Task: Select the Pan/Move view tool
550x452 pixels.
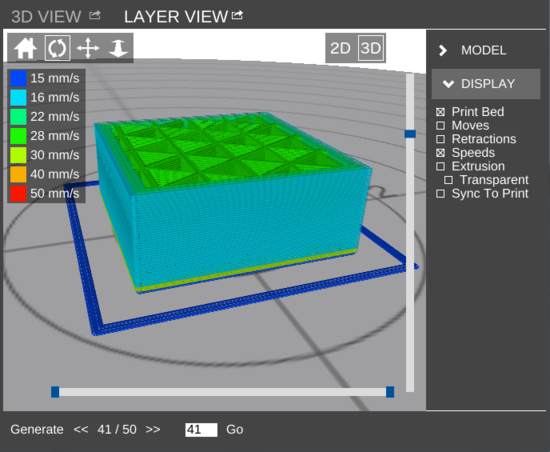Action: (x=88, y=48)
